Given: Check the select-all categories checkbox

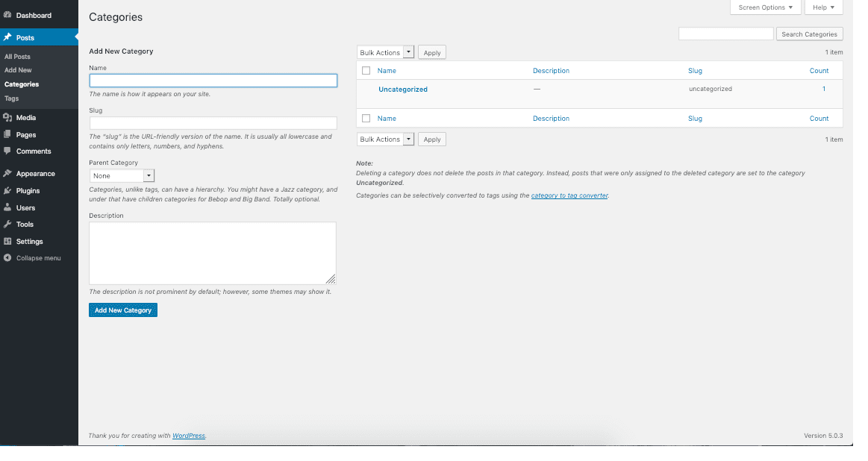Looking at the screenshot, I should [x=365, y=70].
